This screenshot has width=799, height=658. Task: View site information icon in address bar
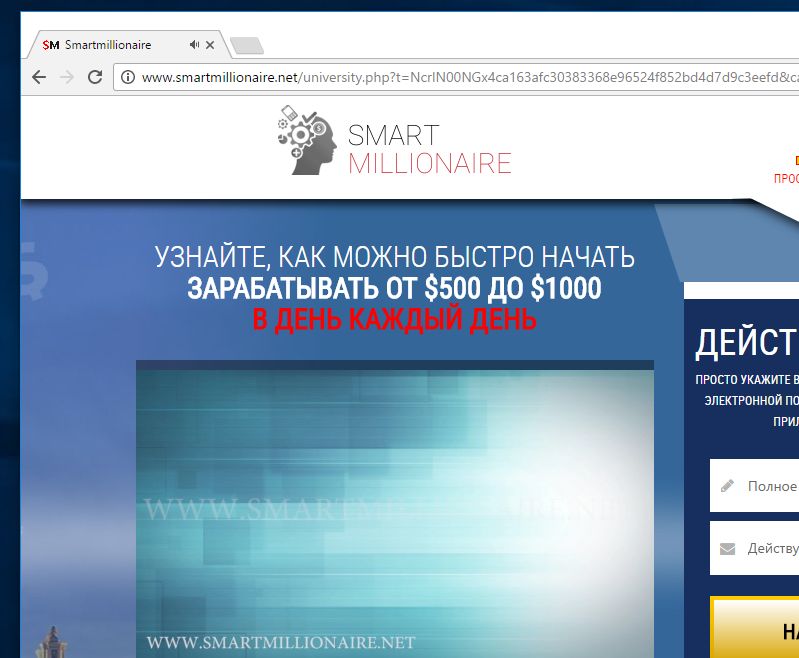click(127, 77)
